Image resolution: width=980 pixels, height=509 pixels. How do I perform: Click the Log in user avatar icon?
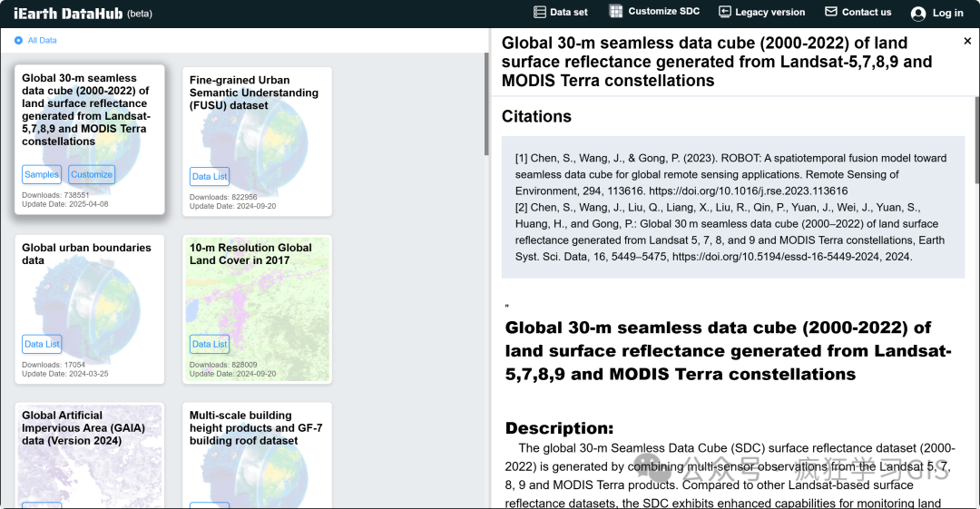[x=918, y=13]
